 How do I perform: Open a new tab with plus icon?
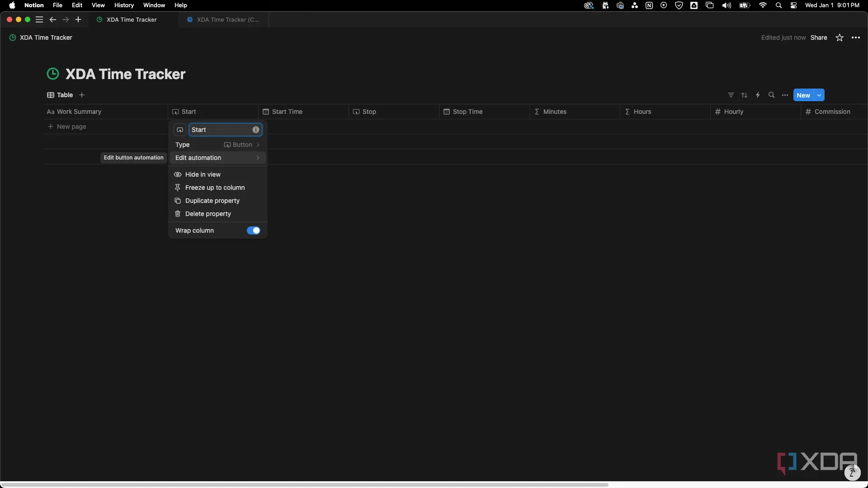pyautogui.click(x=78, y=19)
